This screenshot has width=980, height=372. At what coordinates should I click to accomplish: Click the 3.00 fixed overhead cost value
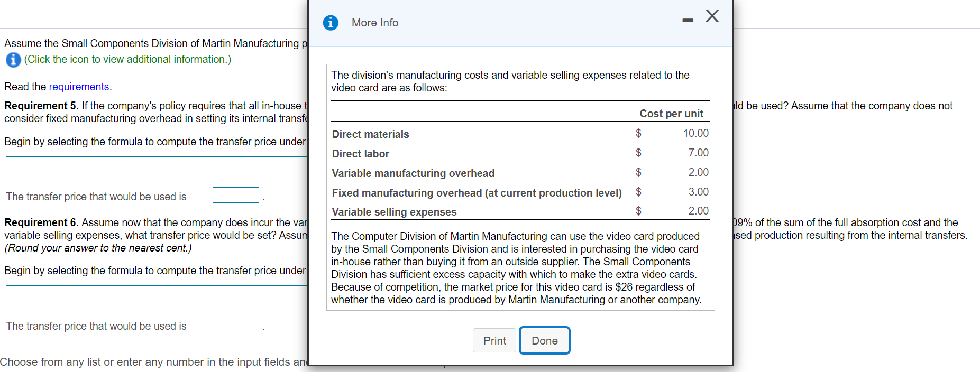(x=699, y=192)
